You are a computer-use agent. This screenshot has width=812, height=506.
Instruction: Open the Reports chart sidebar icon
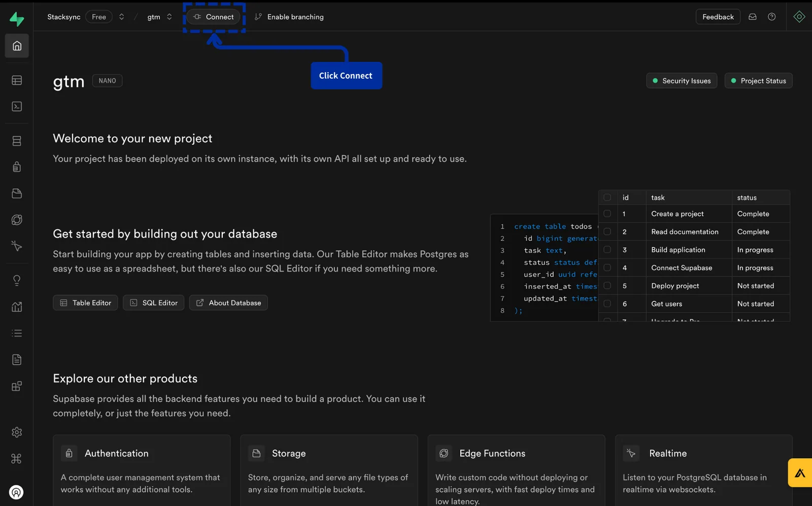pyautogui.click(x=17, y=307)
